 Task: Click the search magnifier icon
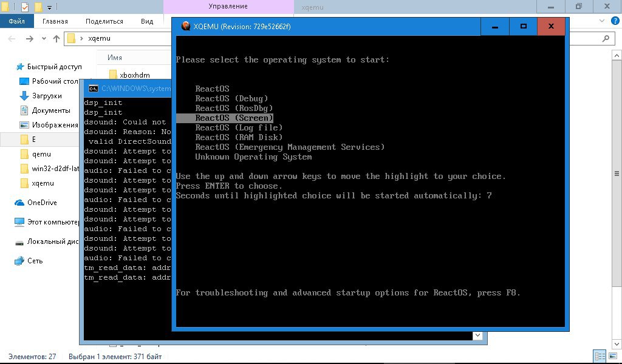coord(606,38)
